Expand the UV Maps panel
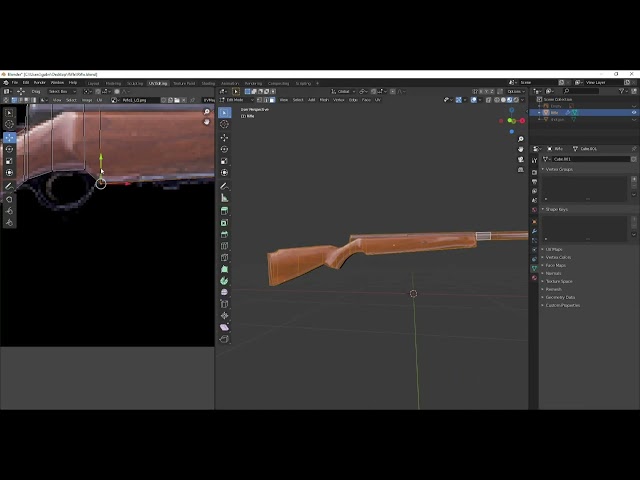 (553, 249)
